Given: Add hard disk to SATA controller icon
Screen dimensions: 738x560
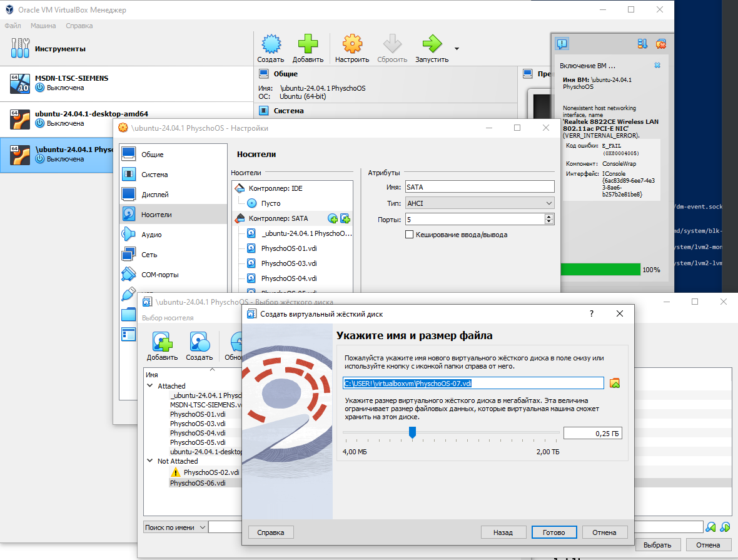Looking at the screenshot, I should click(345, 218).
